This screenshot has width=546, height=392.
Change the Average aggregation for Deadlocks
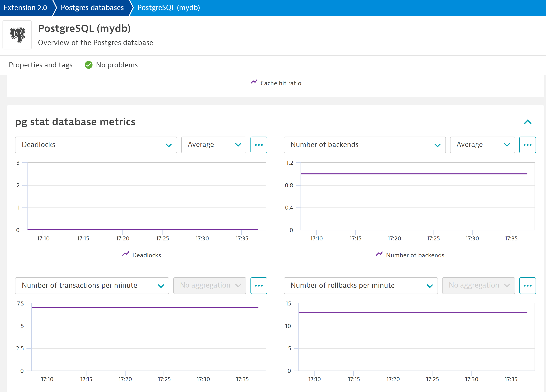point(213,145)
